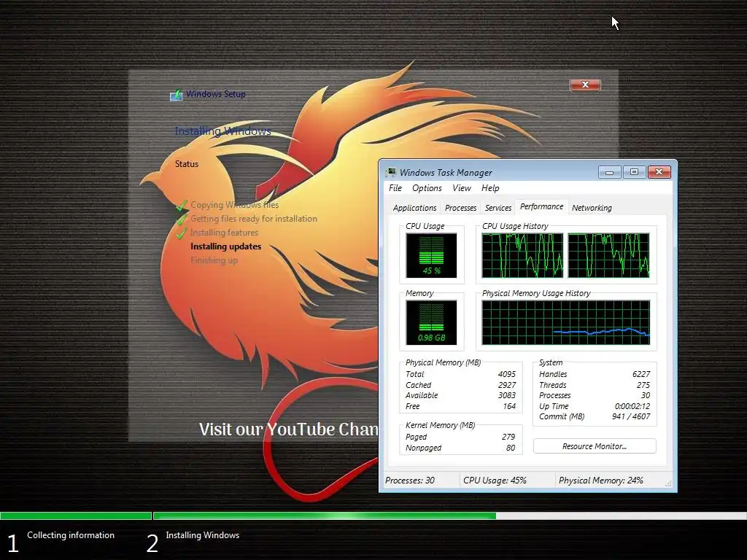Click the CPU Usage 45 % gauge
This screenshot has height=560, width=747.
[431, 255]
